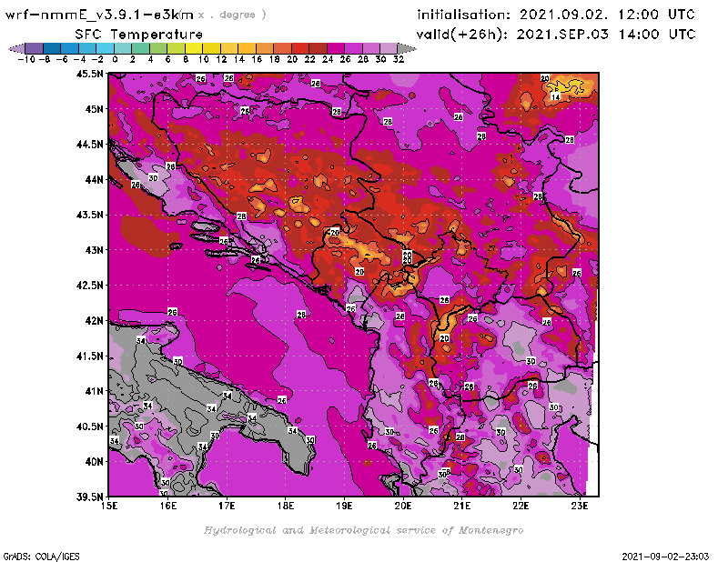Click the 22E longitude axis label

click(x=521, y=506)
